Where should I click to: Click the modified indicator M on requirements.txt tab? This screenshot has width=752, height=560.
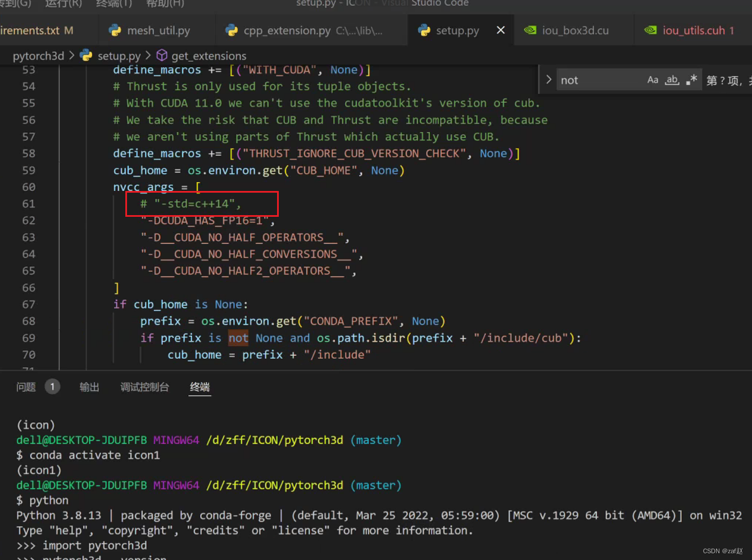(x=69, y=30)
